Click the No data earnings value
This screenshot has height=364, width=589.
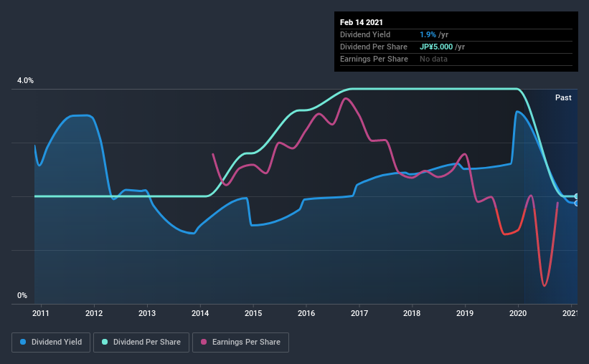433,59
